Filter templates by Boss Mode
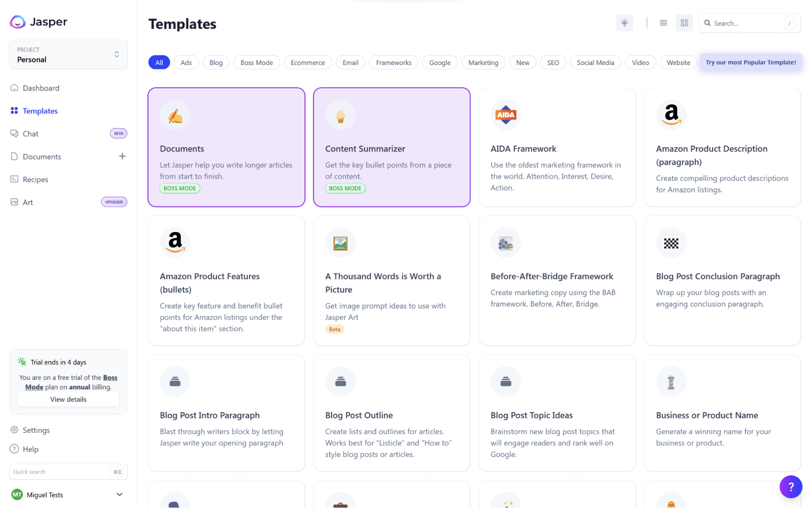The height and width of the screenshot is (508, 812). pos(256,62)
